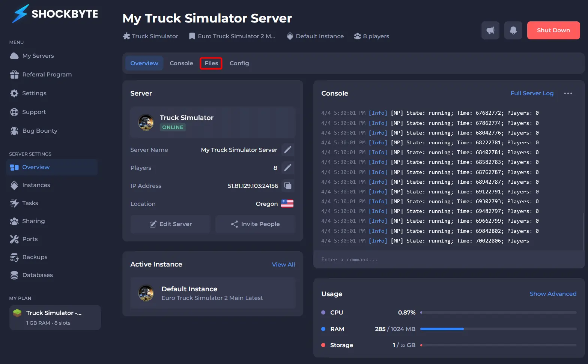Go to the Settings menu item
The image size is (588, 364).
(x=28, y=93)
